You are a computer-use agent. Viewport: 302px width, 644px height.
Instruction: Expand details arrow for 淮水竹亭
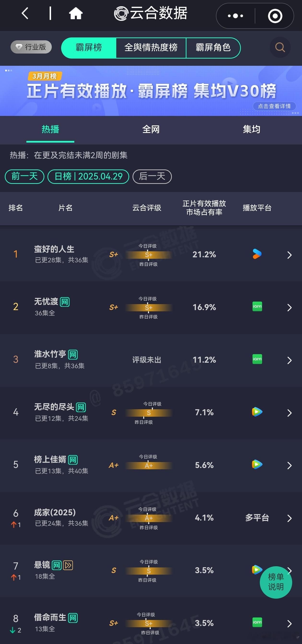(x=289, y=360)
